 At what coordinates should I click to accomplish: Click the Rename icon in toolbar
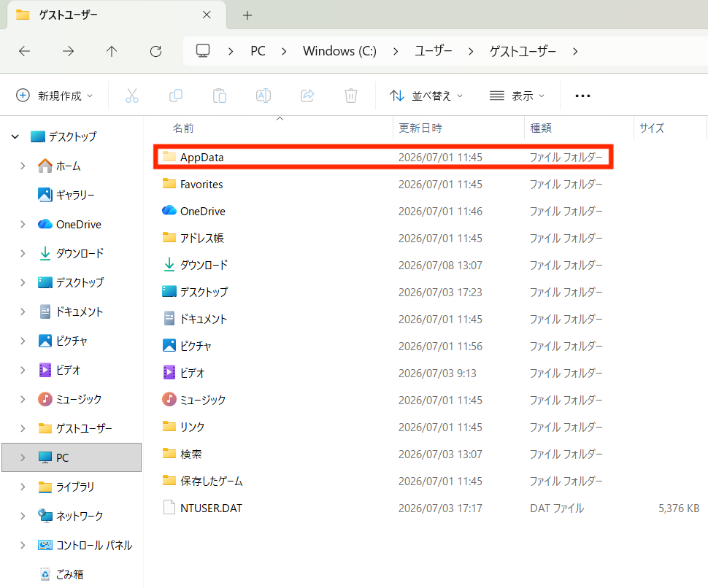[x=263, y=96]
